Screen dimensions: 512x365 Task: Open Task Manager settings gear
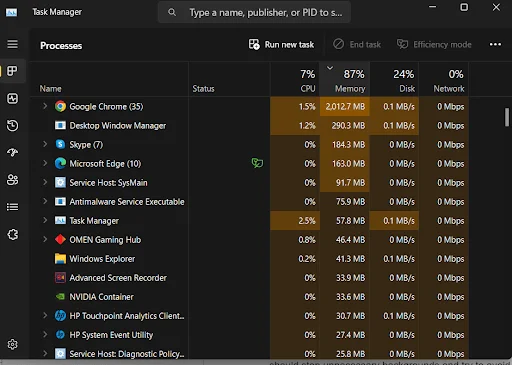(13, 344)
